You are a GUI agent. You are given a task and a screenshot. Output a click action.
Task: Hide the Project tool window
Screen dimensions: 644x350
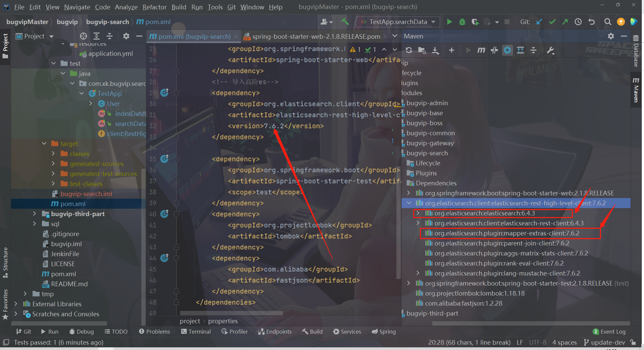tap(140, 36)
